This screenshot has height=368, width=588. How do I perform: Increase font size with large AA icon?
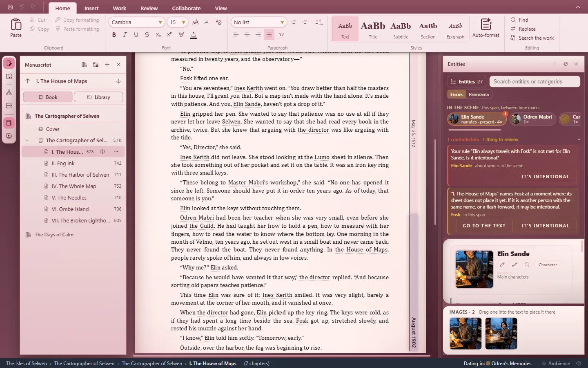point(196,22)
